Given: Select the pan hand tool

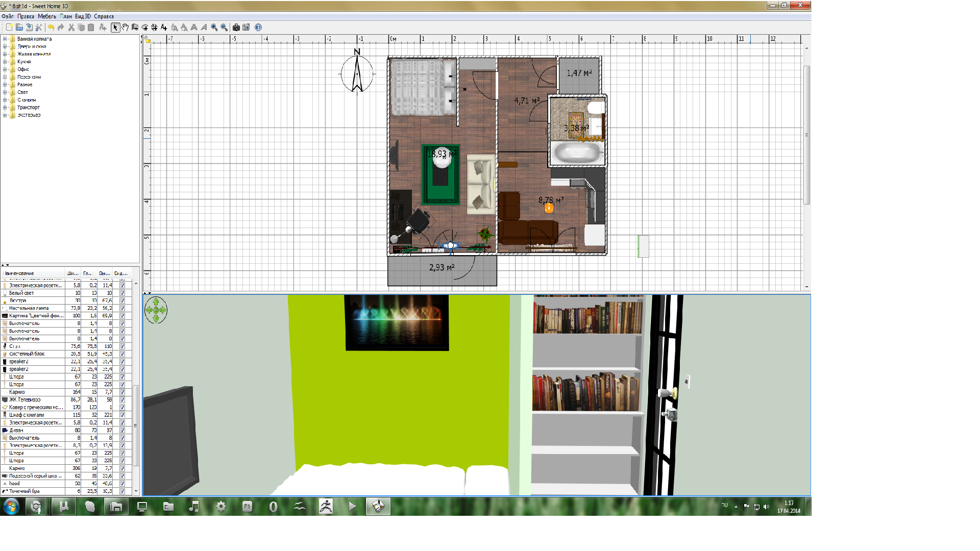Looking at the screenshot, I should click(x=125, y=28).
